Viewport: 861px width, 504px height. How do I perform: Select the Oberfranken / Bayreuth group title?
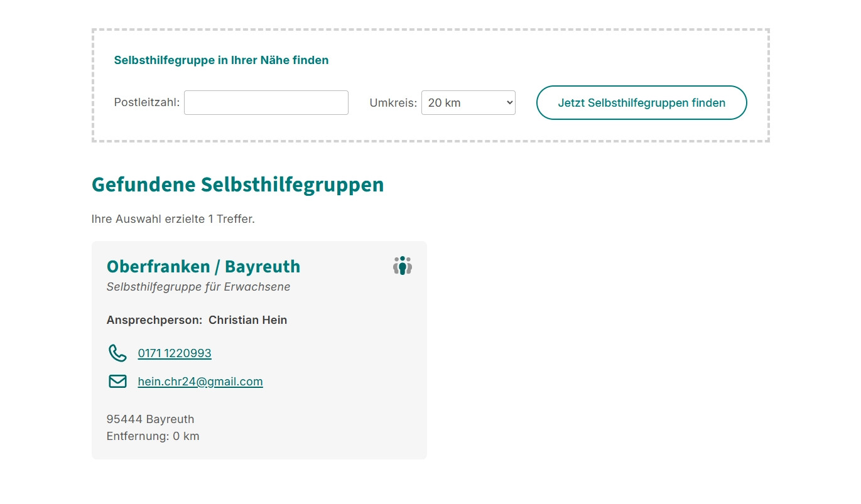203,267
